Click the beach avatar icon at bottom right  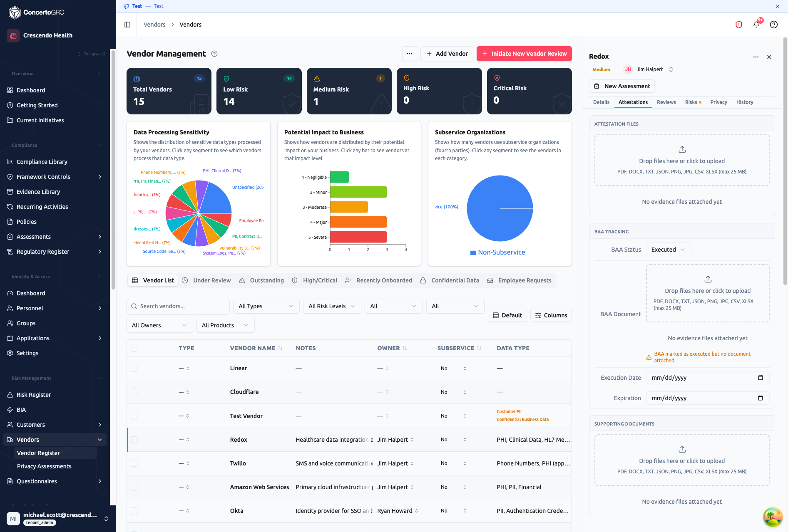pos(773,517)
